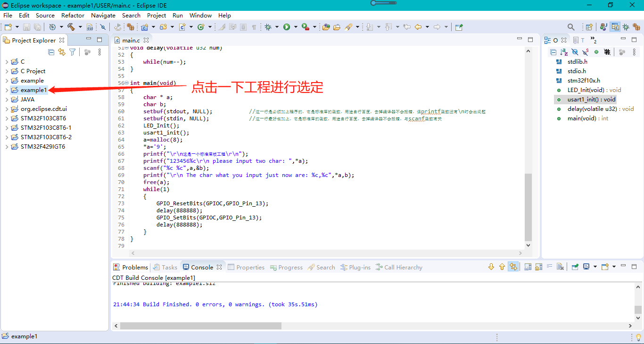The height and width of the screenshot is (344, 644).
Task: Open the New file dropdown arrow
Action: (x=17, y=27)
